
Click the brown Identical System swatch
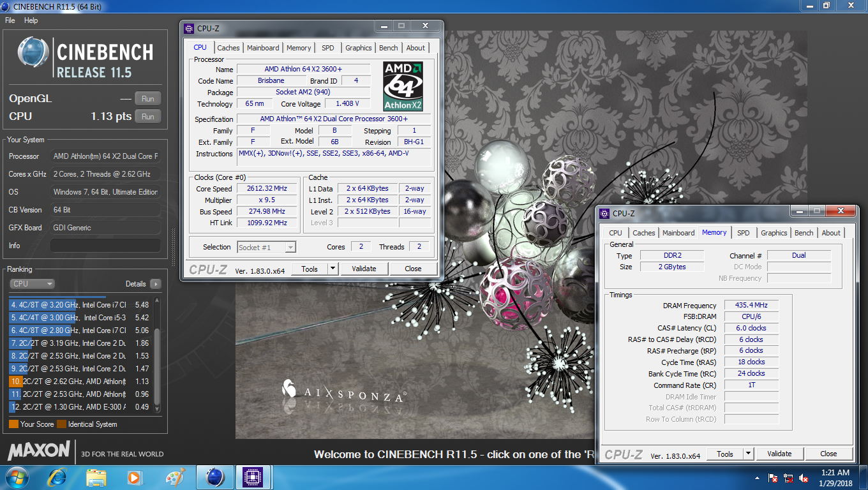[x=61, y=424]
